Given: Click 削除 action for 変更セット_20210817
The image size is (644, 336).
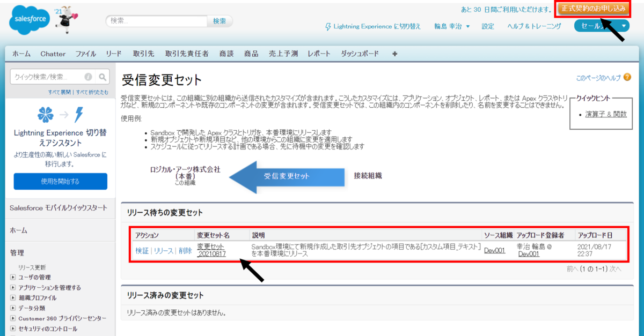Looking at the screenshot, I should 185,250.
